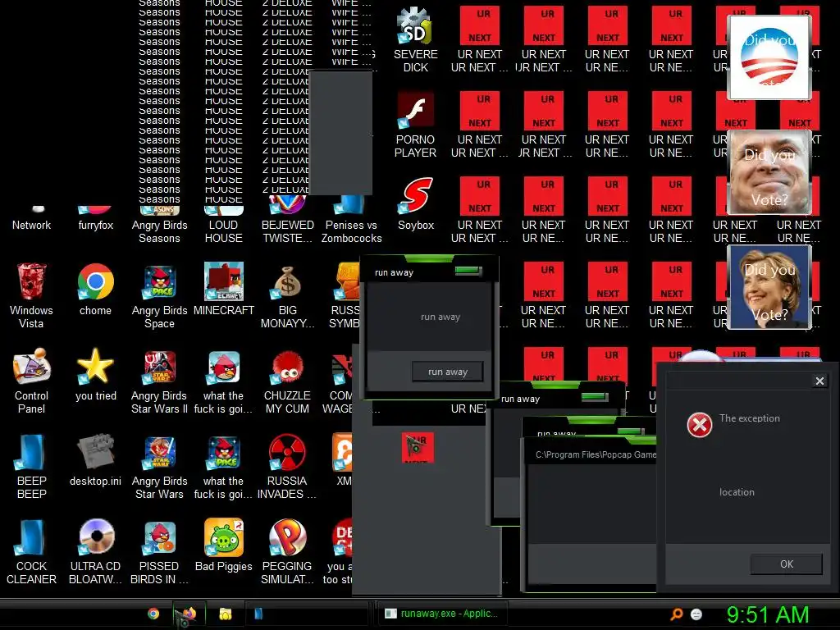Switch to runaway.exe taskbar button

click(x=441, y=614)
